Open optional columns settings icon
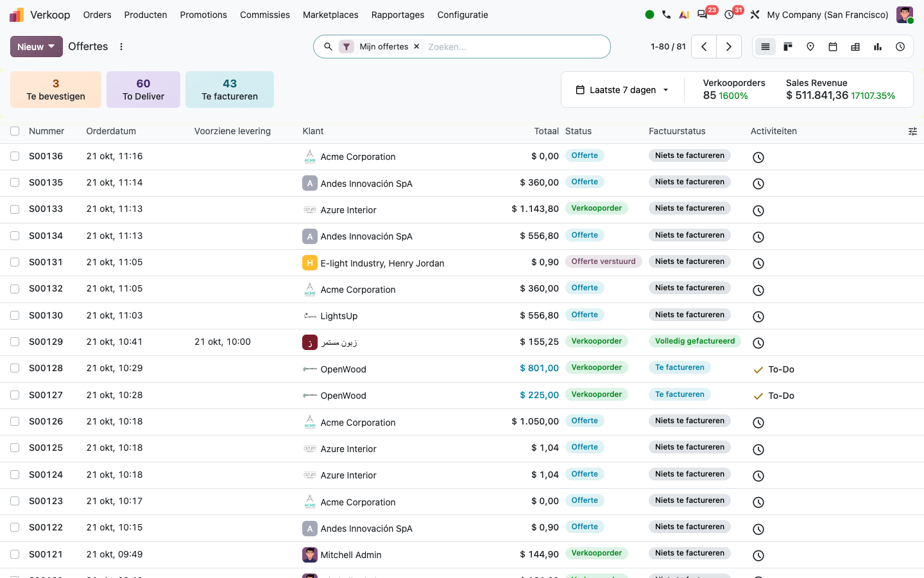924x578 pixels. pyautogui.click(x=912, y=132)
